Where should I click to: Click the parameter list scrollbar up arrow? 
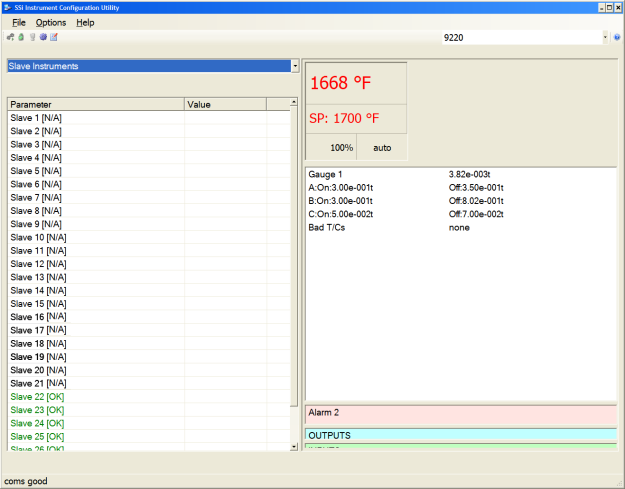(294, 103)
